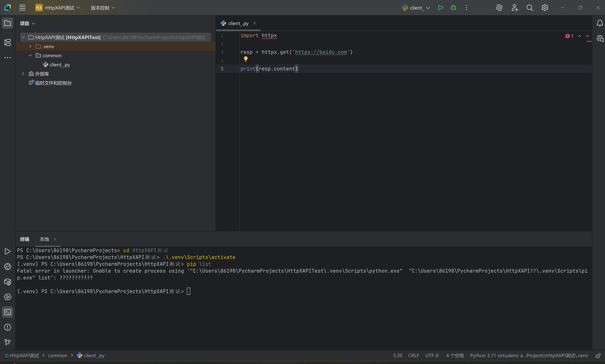Open Search Everywhere with the magnifier icon
The width and height of the screenshot is (605, 364).
(x=530, y=8)
